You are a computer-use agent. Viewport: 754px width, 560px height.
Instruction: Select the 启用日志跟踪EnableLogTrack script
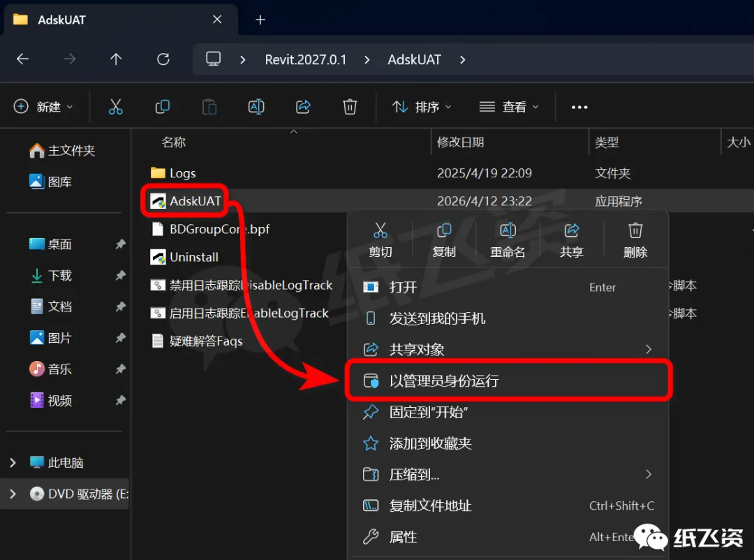pyautogui.click(x=239, y=314)
